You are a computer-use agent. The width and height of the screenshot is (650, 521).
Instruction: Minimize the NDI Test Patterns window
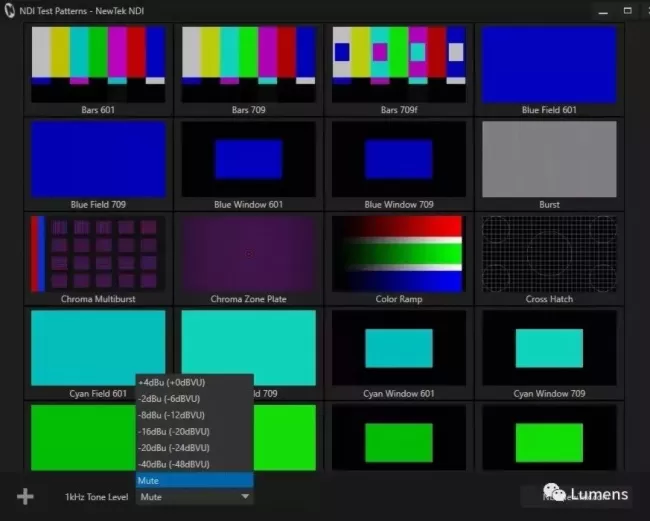point(601,10)
